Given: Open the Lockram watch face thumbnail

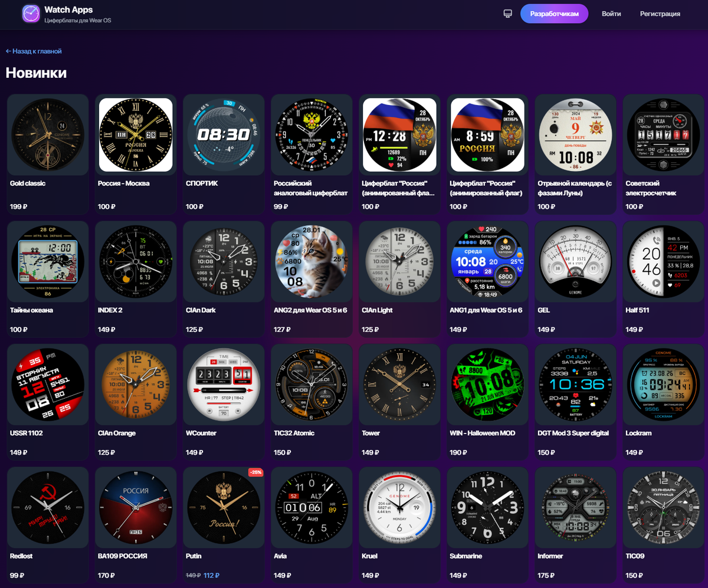Looking at the screenshot, I should point(664,385).
